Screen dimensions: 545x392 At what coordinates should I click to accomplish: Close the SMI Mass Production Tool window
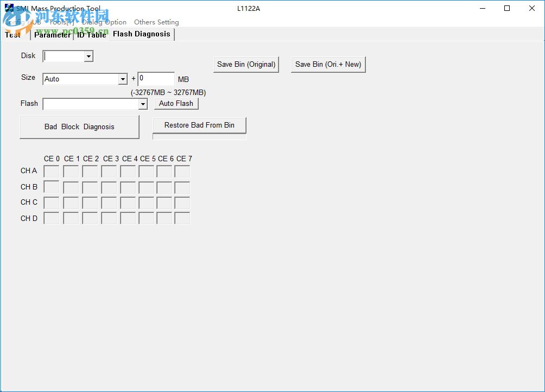(x=532, y=8)
